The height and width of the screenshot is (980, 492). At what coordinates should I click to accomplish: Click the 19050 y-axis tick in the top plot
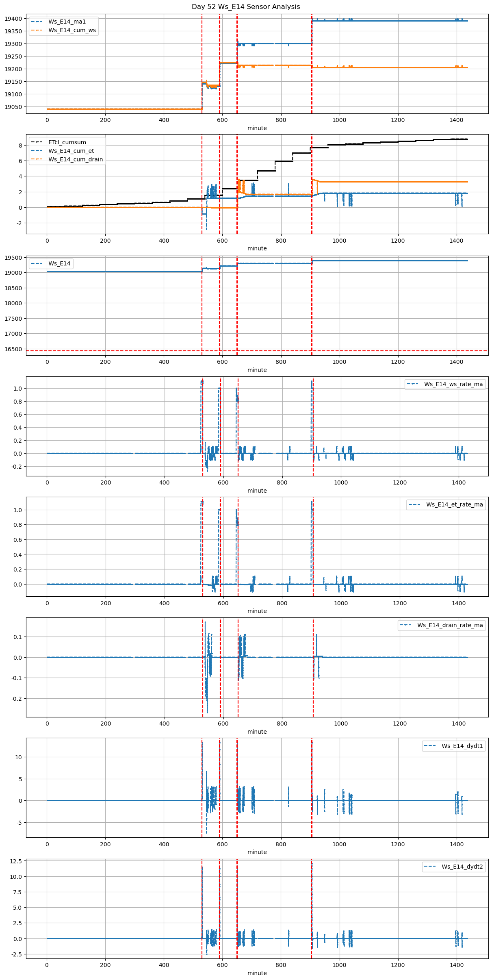coord(13,107)
